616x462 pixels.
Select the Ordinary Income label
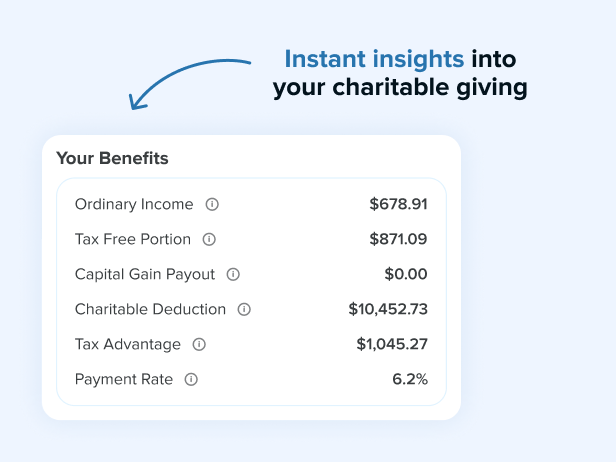[134, 204]
